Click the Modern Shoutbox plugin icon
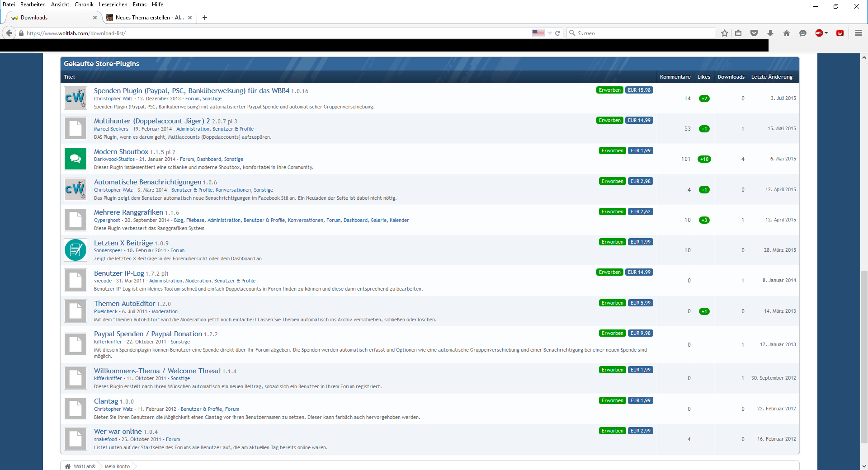 coord(75,159)
